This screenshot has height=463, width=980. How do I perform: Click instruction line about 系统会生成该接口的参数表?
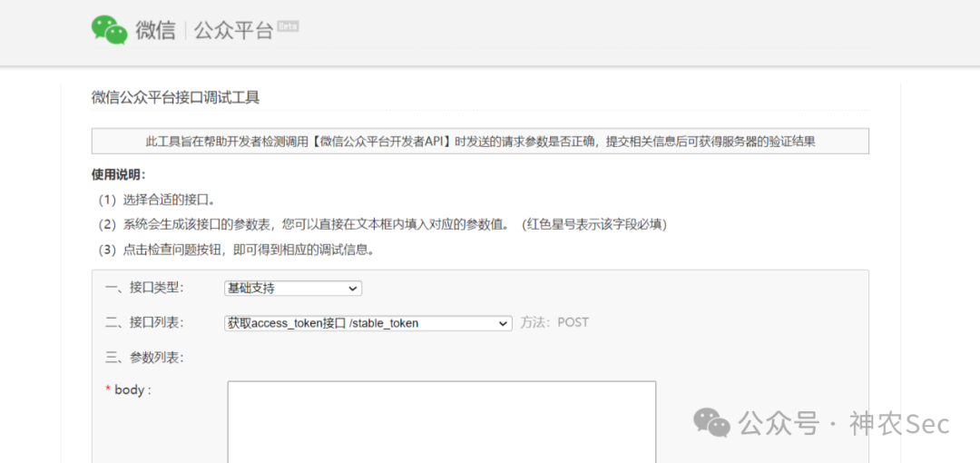382,224
